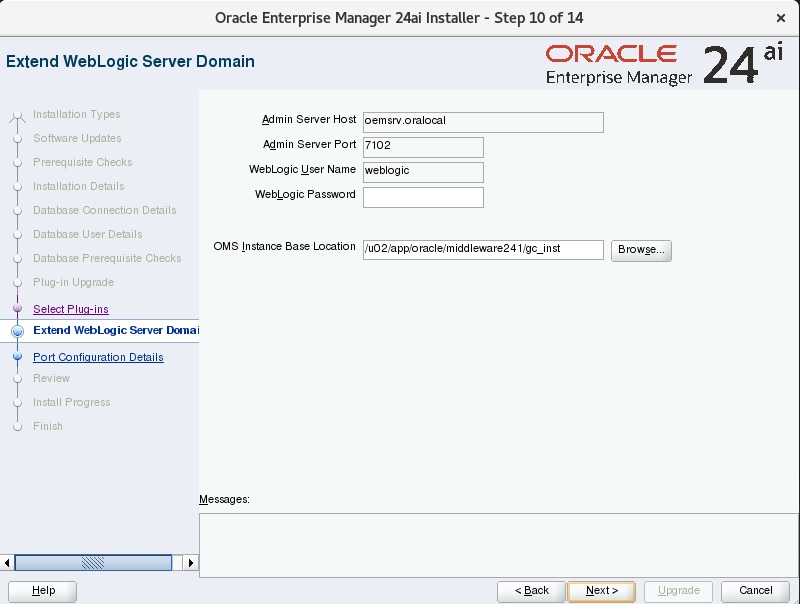Click the step list horizontal scrollbar thumb
800x604 pixels.
coord(93,563)
